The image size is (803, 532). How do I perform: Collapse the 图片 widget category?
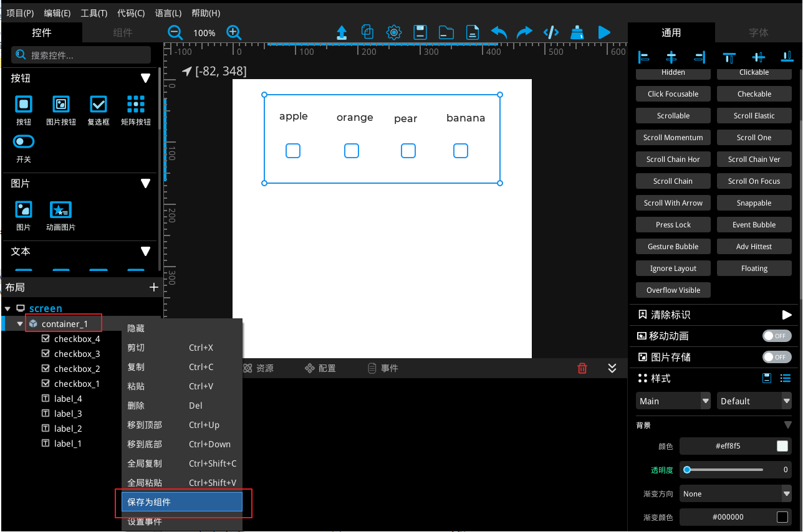coord(146,184)
